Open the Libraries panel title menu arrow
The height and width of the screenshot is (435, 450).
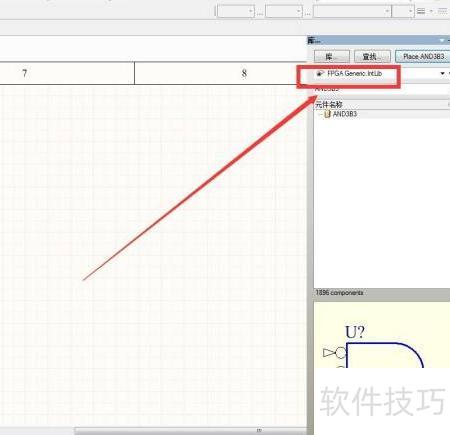pos(442,40)
